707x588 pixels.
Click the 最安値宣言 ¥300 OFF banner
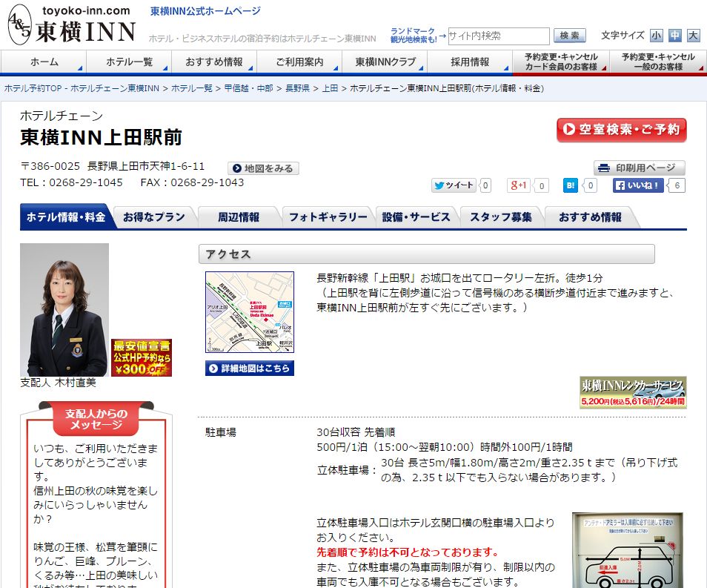142,358
